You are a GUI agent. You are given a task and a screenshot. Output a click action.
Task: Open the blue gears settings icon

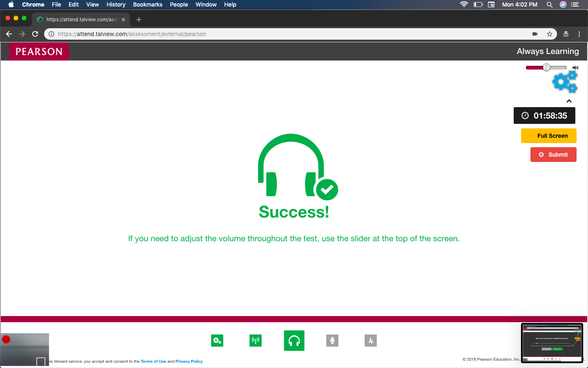565,82
